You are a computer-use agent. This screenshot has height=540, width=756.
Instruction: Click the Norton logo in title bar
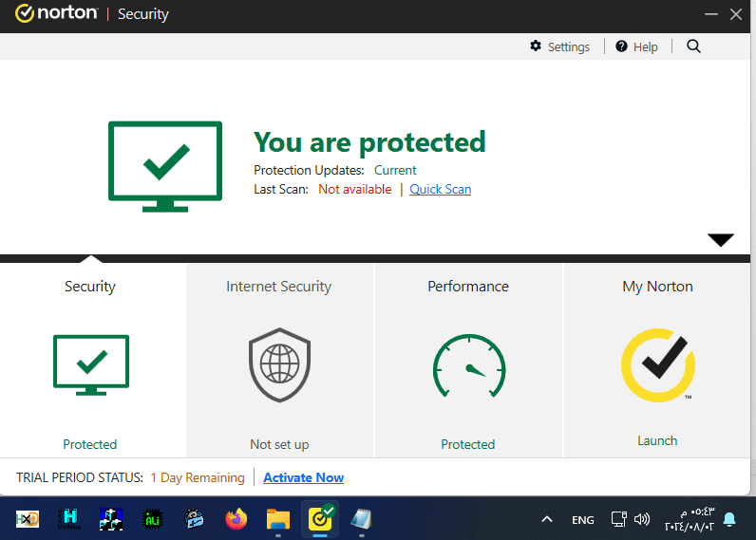pos(56,13)
